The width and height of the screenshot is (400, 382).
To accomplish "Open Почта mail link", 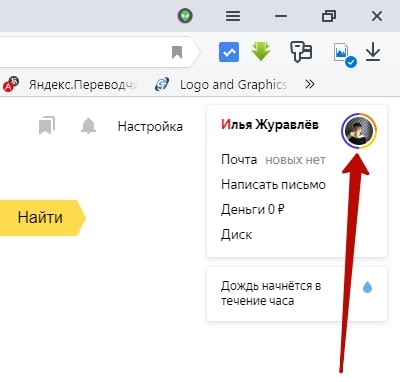I will click(239, 160).
